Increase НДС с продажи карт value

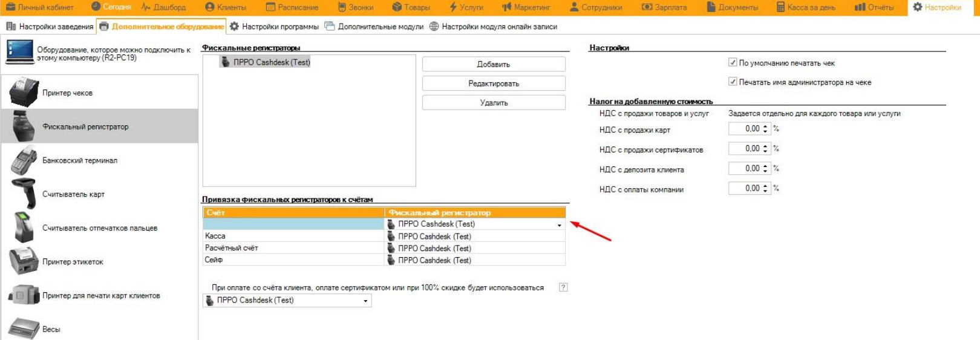pos(765,126)
